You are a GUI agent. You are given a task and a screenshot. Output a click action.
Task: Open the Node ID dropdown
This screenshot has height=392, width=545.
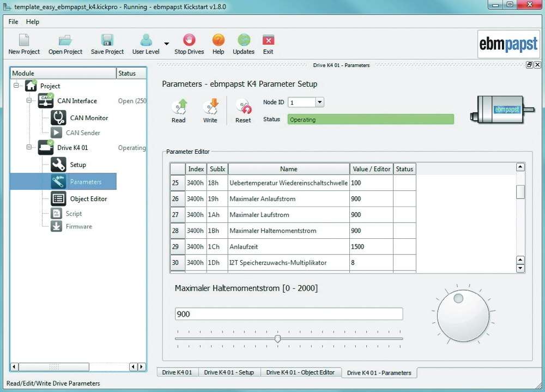(319, 102)
